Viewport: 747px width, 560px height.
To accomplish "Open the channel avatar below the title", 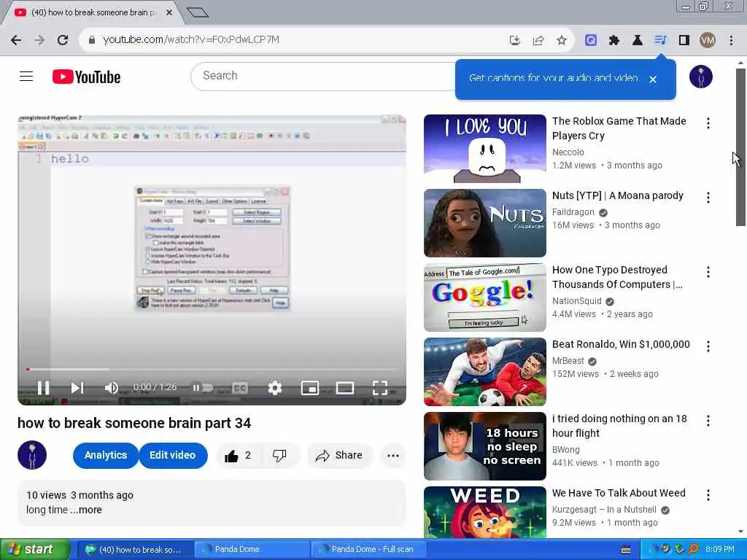I will point(32,455).
